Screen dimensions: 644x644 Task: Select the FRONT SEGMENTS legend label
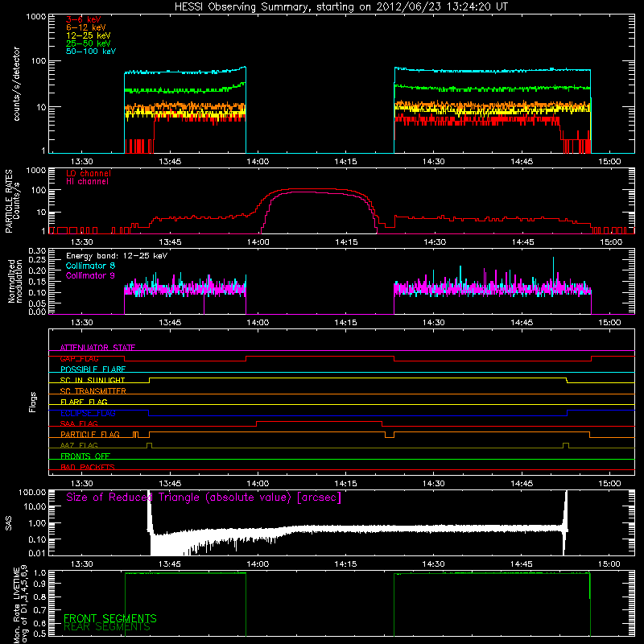point(110,618)
